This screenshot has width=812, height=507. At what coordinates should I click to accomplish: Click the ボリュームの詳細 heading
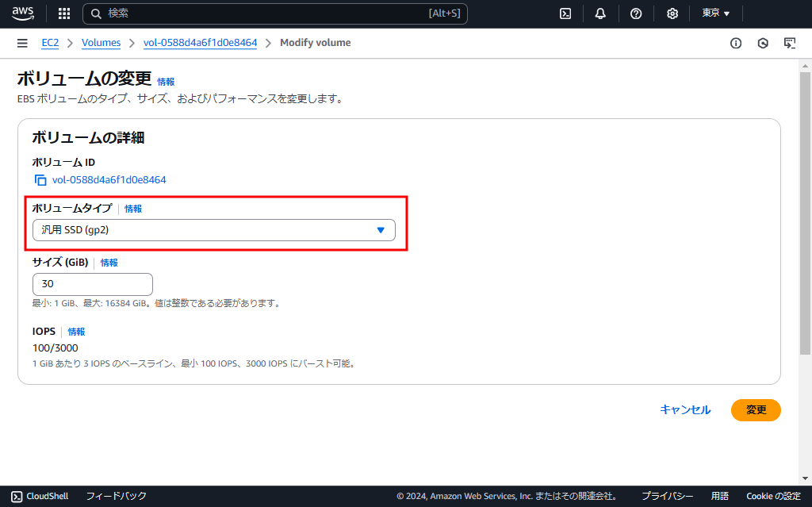(x=88, y=138)
